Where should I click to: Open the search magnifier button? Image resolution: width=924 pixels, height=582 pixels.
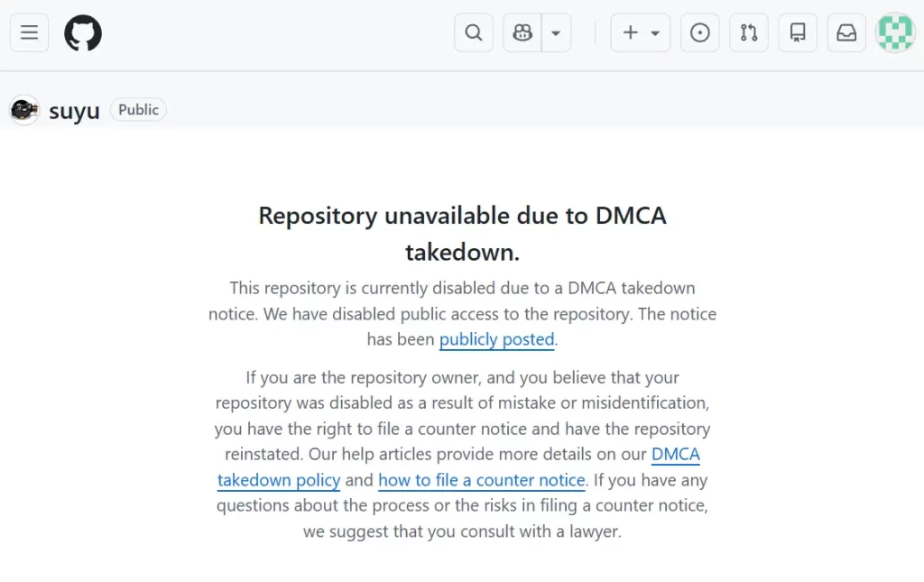click(473, 32)
